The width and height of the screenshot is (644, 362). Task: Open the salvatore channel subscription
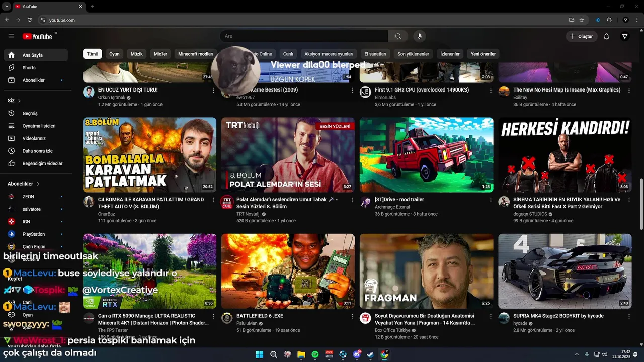pyautogui.click(x=35, y=209)
